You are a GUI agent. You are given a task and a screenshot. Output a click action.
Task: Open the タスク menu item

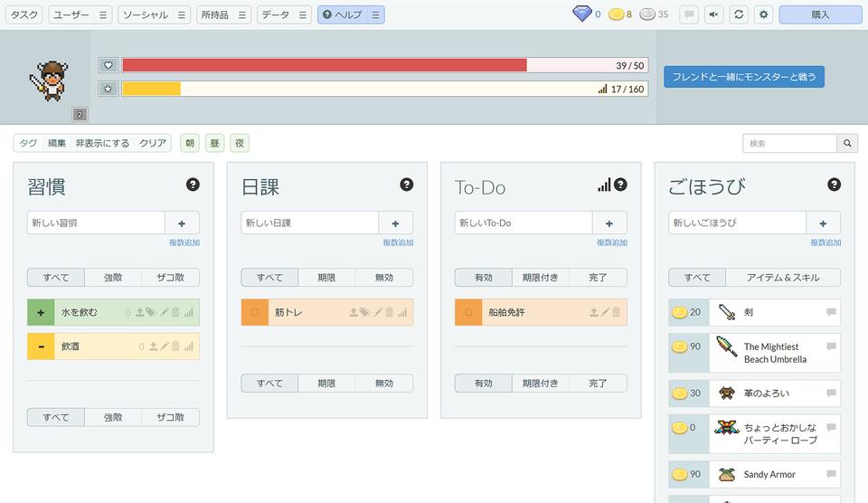(x=24, y=15)
